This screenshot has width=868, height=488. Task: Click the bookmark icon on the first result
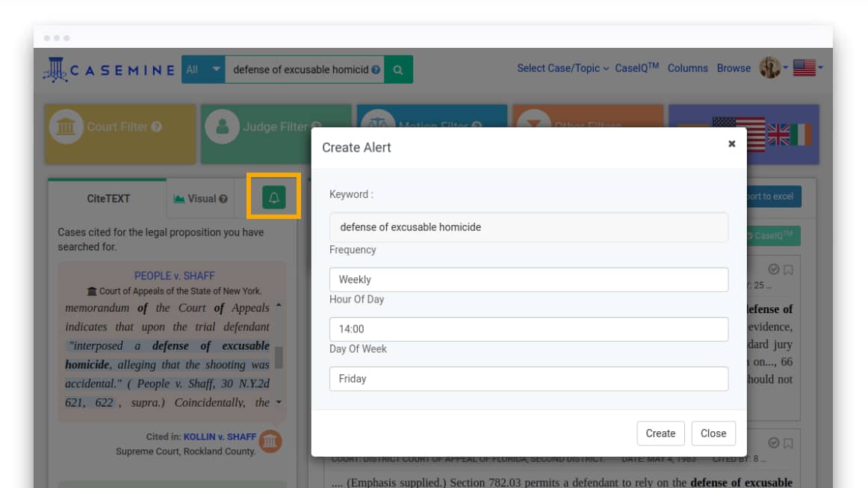(788, 270)
